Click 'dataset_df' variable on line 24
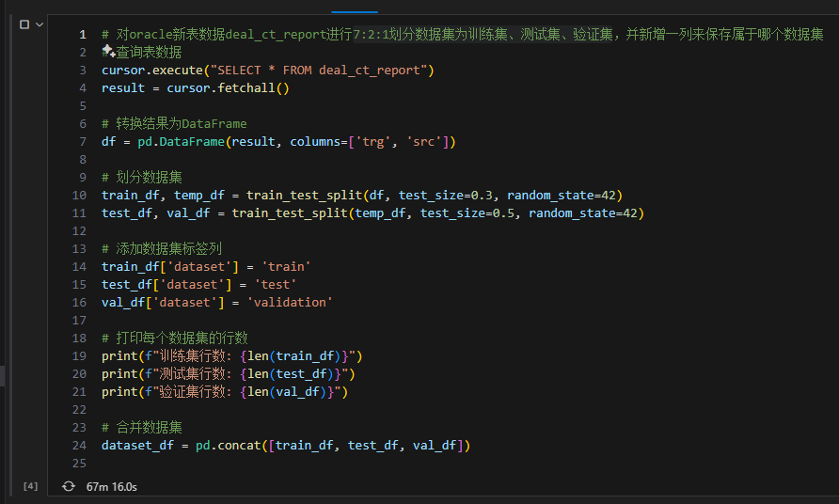Screen dimensions: 839x504 [x=137, y=445]
